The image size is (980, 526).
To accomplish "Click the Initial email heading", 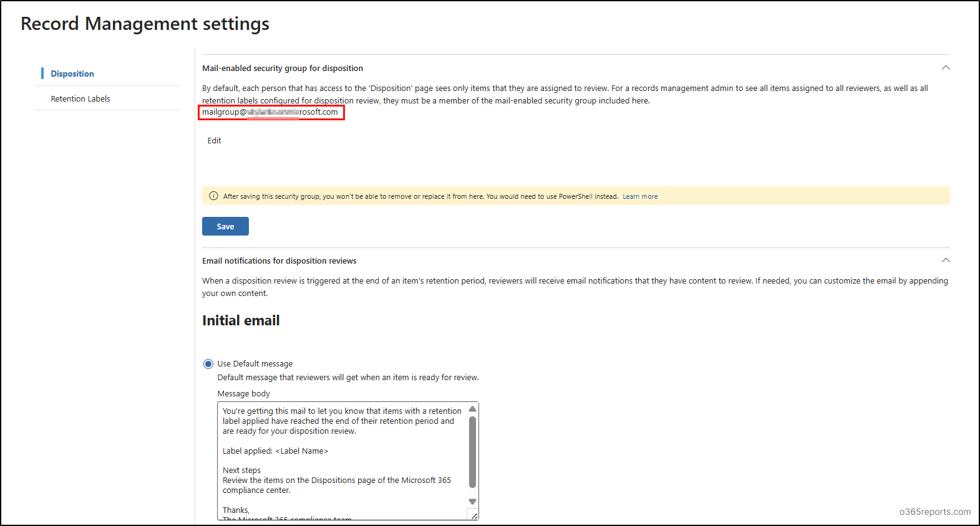I will click(x=241, y=320).
